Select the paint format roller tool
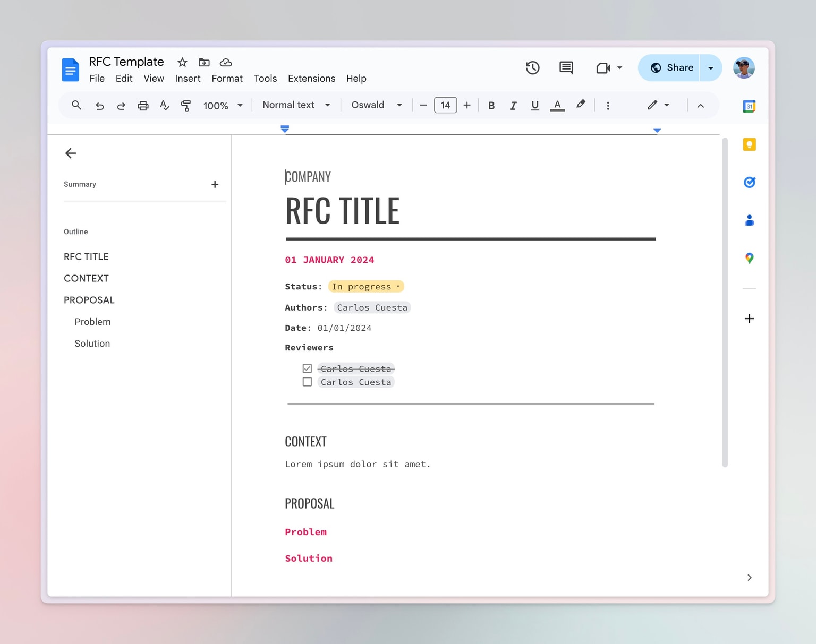Viewport: 816px width, 644px height. pos(185,106)
